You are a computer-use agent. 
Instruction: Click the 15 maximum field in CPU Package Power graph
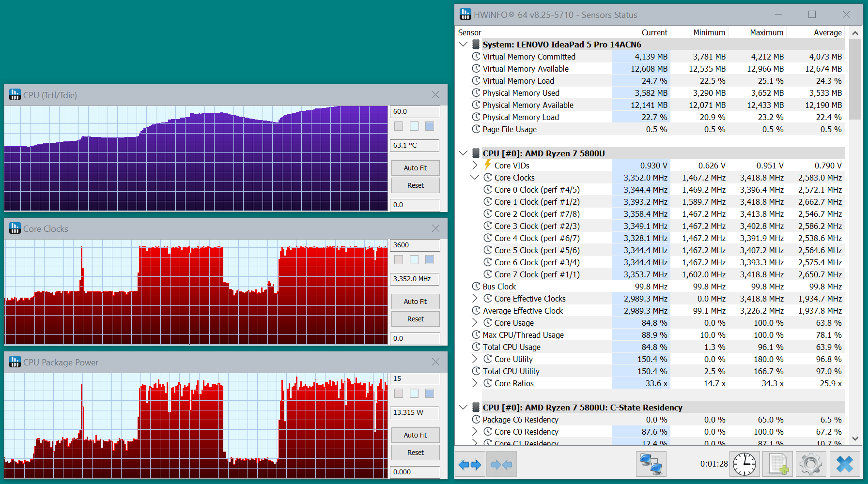click(415, 378)
